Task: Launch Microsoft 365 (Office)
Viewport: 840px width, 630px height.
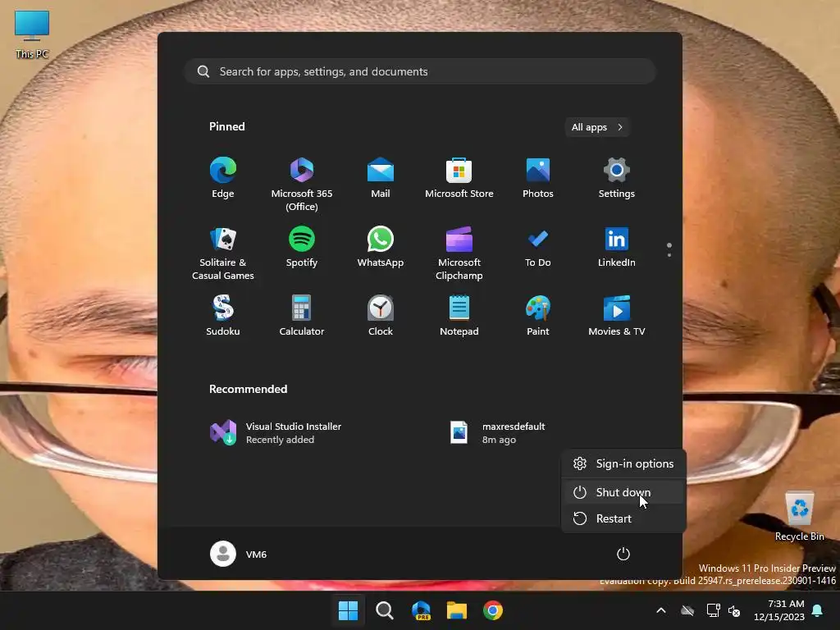Action: tap(302, 184)
